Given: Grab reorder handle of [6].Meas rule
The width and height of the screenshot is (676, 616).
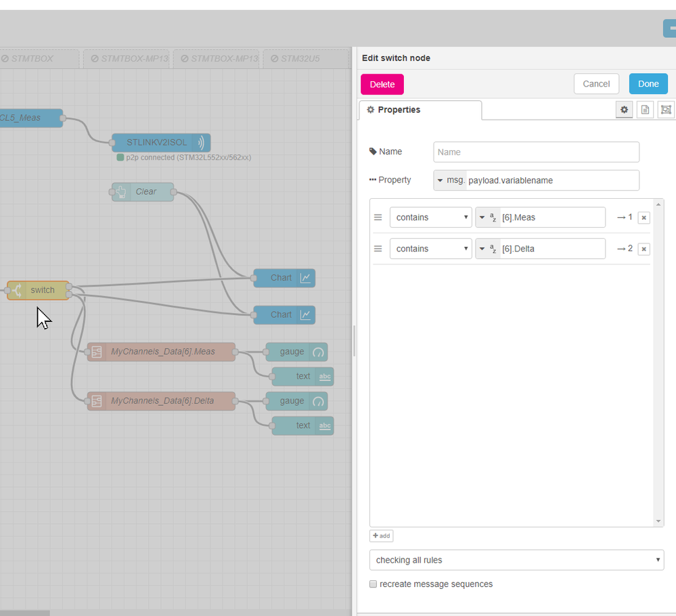Looking at the screenshot, I should (x=378, y=218).
